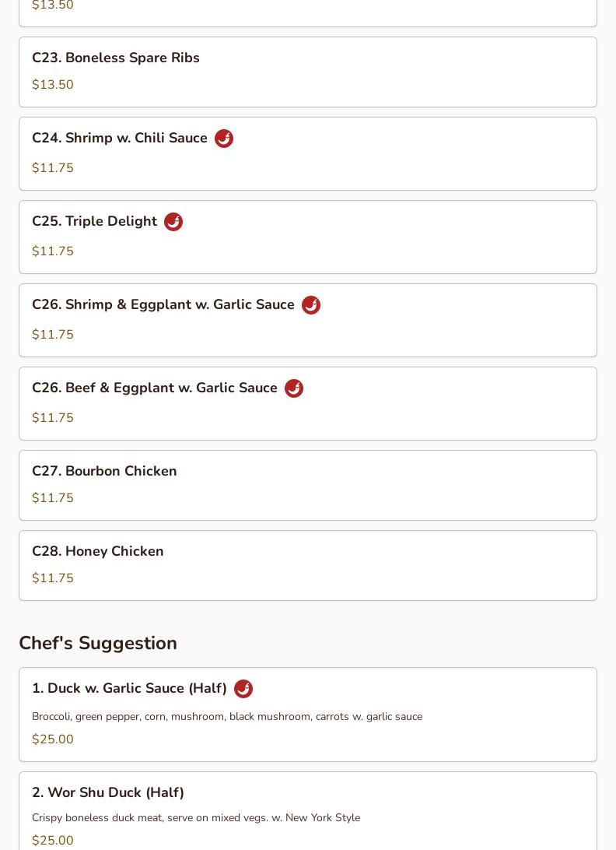Choose C26. Shrimp & Eggplant w. Garlic Sauce
The image size is (616, 850).
tap(308, 321)
